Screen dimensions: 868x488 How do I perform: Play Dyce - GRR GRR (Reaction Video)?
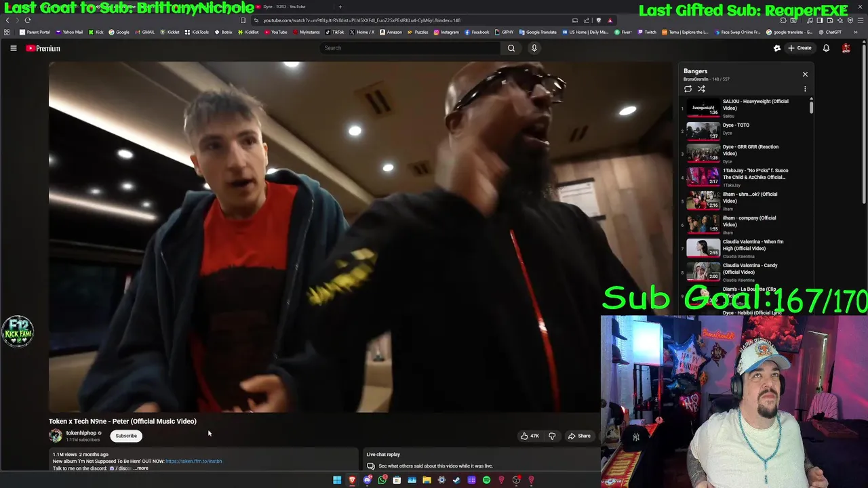(744, 153)
